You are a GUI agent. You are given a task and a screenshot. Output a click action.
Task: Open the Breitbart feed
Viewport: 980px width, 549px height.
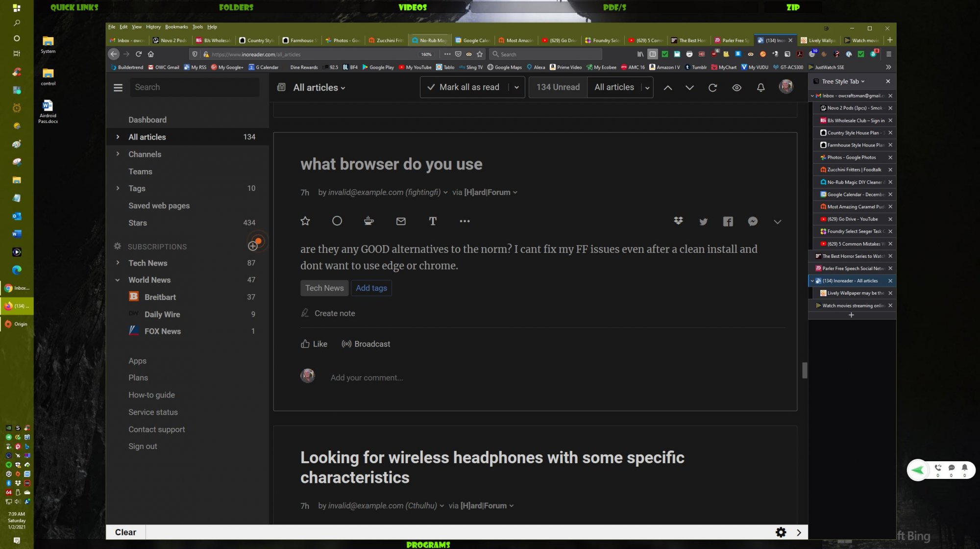click(x=160, y=297)
